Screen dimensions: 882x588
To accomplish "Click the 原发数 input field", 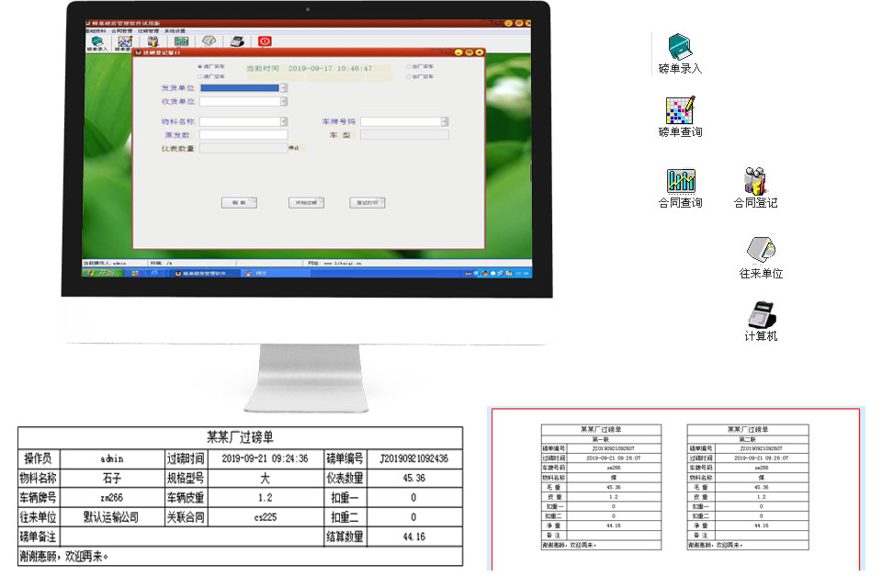I will click(x=243, y=134).
